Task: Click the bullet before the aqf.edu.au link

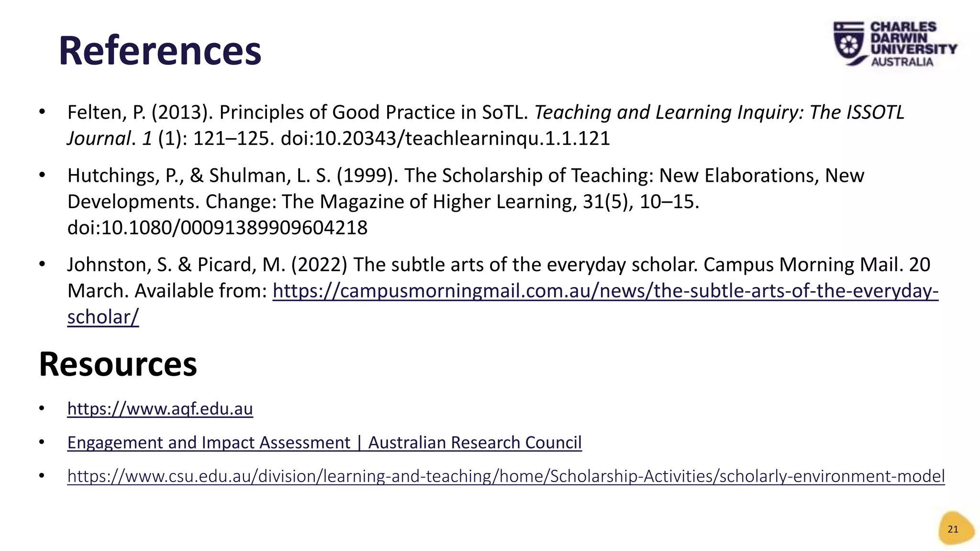Action: click(42, 408)
